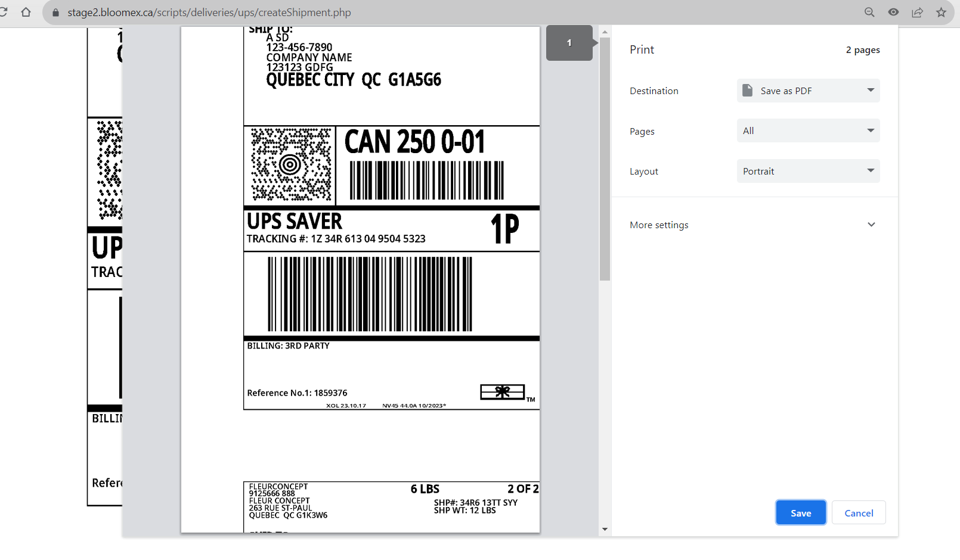Click the UPS shipping label preview page
The image size is (960, 560).
360,279
